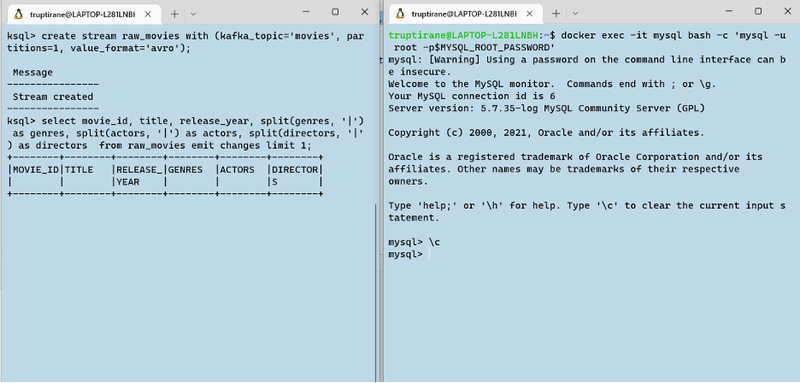Click the Copyright (c) 2000, 2021 Oracle line

(546, 133)
